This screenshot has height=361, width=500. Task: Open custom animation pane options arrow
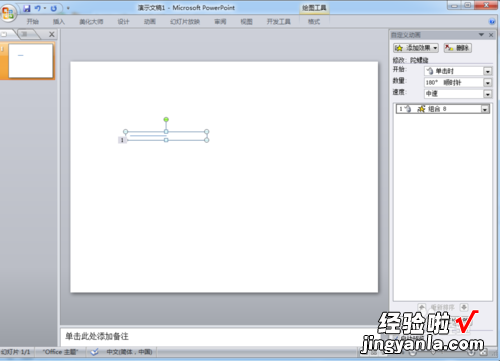coord(481,35)
